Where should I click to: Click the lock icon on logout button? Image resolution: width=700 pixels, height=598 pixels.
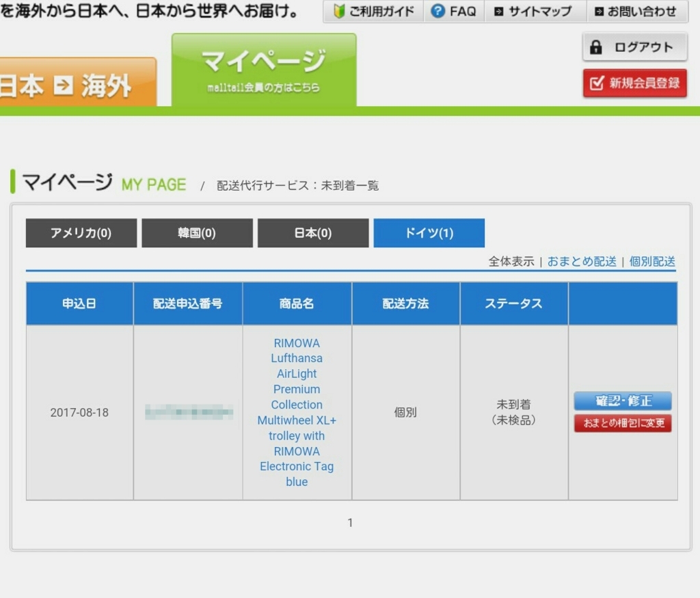pyautogui.click(x=595, y=47)
